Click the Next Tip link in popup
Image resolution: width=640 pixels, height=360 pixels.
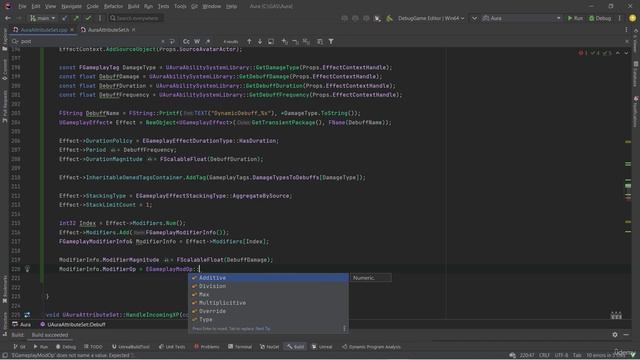[x=263, y=329]
